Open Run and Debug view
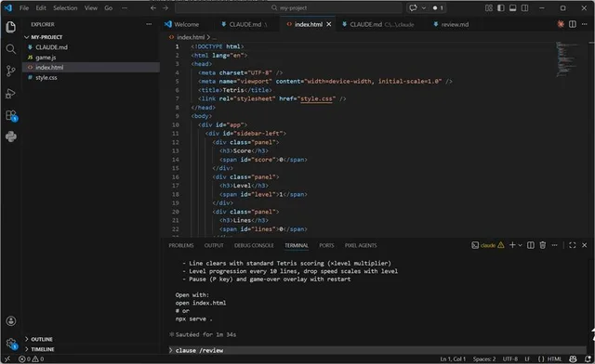Screen dimensions: 595x364 [10, 93]
